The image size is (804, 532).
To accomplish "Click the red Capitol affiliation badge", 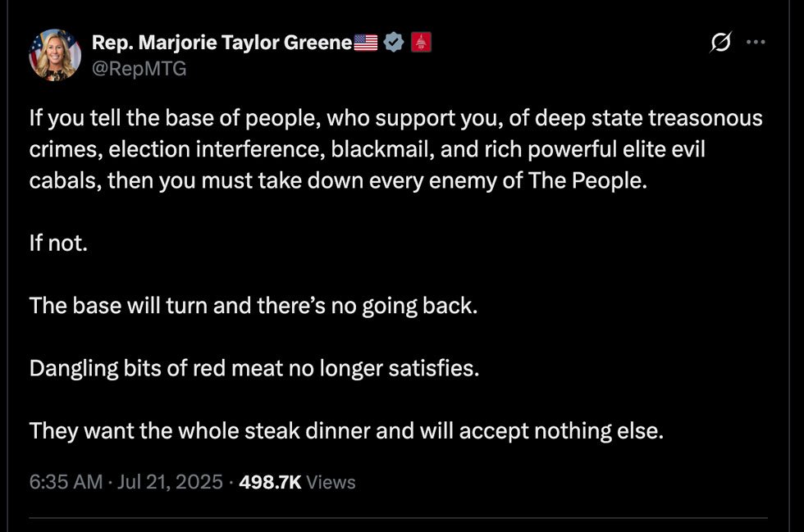I will pyautogui.click(x=421, y=42).
